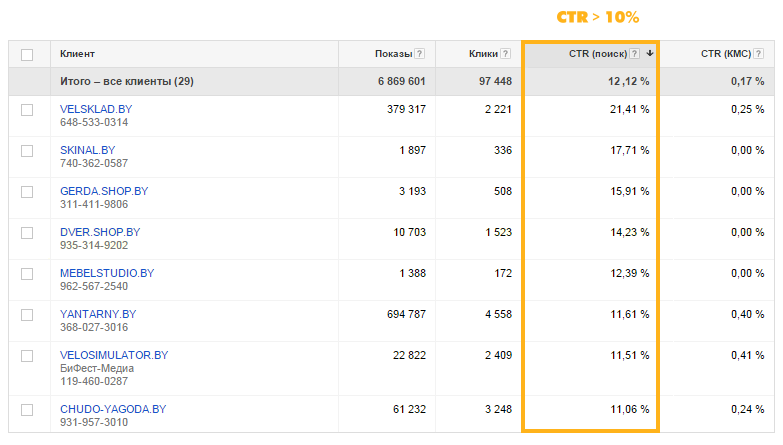The image size is (783, 445).
Task: Sort by Показы column header
Action: click(393, 54)
